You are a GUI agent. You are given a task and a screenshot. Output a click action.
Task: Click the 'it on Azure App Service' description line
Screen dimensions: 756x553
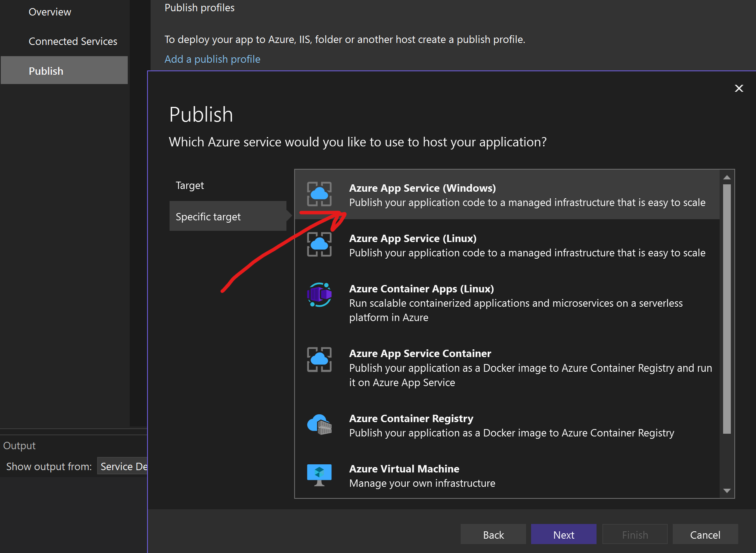point(402,382)
